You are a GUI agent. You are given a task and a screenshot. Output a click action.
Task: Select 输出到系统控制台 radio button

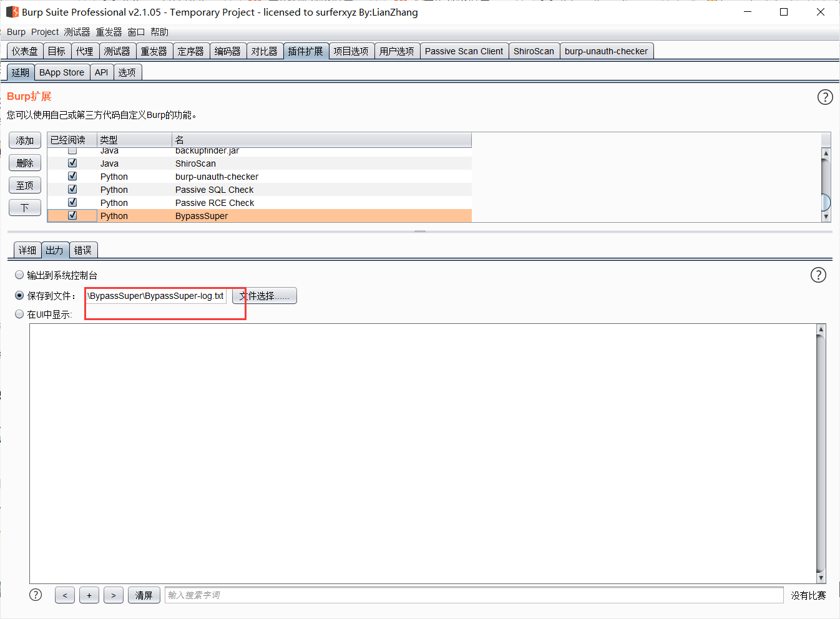click(x=19, y=275)
